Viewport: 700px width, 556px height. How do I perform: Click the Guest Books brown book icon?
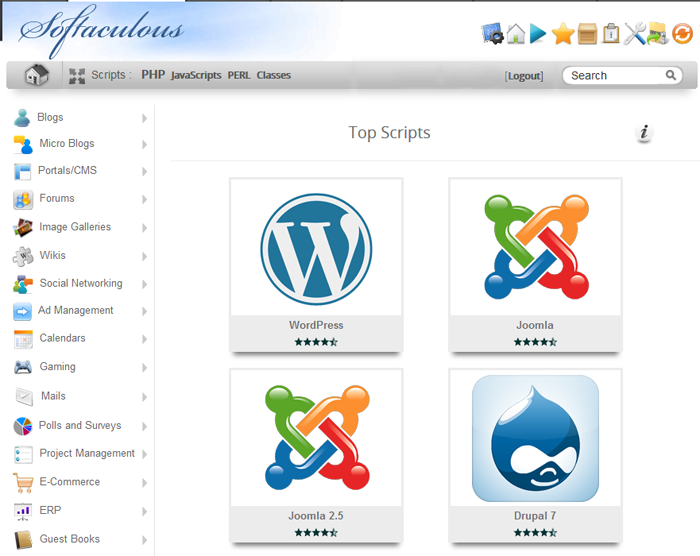click(x=23, y=539)
